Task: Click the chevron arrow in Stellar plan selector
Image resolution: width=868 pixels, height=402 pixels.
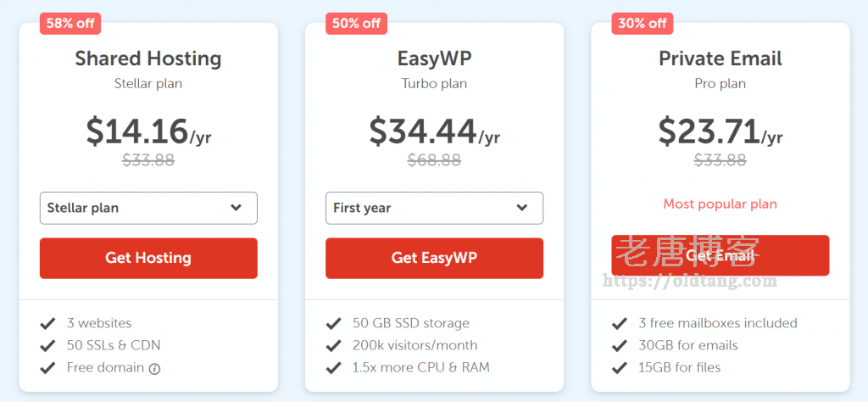Action: coord(236,208)
